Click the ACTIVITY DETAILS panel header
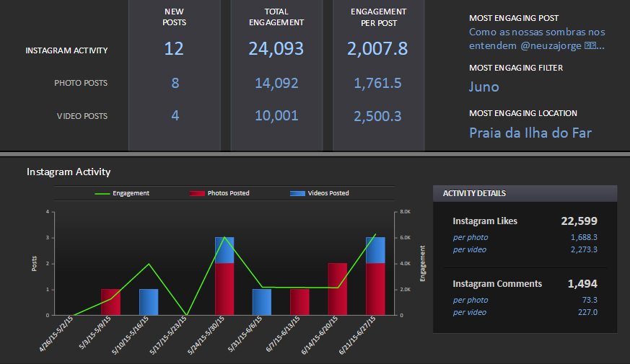This screenshot has width=630, height=364. pyautogui.click(x=525, y=193)
